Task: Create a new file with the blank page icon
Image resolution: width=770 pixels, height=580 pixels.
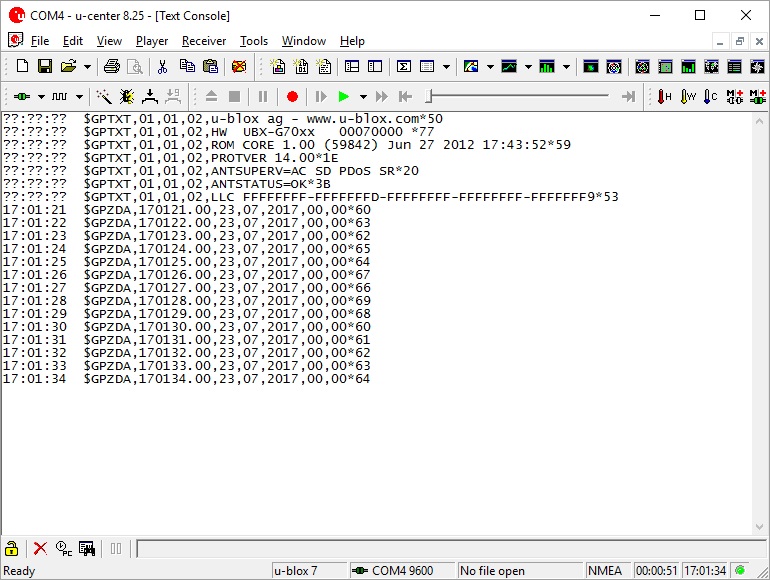Action: [x=23, y=66]
